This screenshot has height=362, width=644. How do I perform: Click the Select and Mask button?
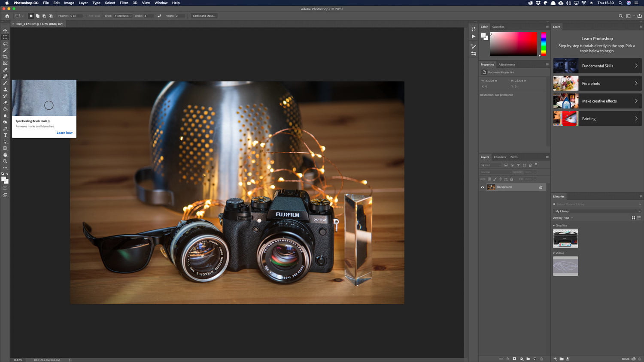204,16
